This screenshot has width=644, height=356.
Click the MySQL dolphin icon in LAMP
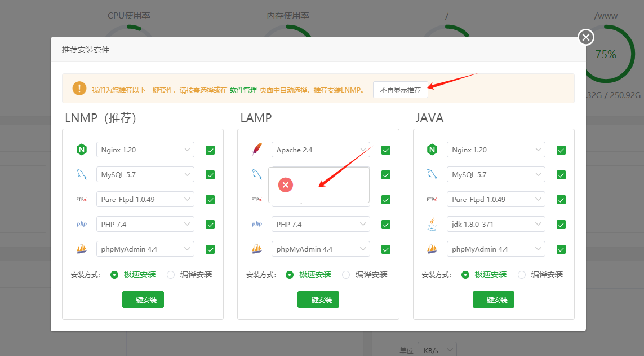click(257, 174)
